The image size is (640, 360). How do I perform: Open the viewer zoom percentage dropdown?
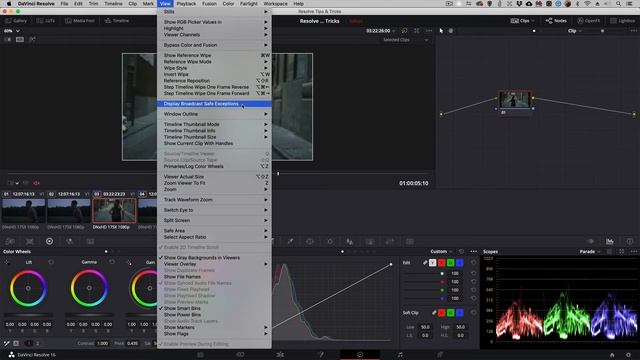click(x=11, y=31)
